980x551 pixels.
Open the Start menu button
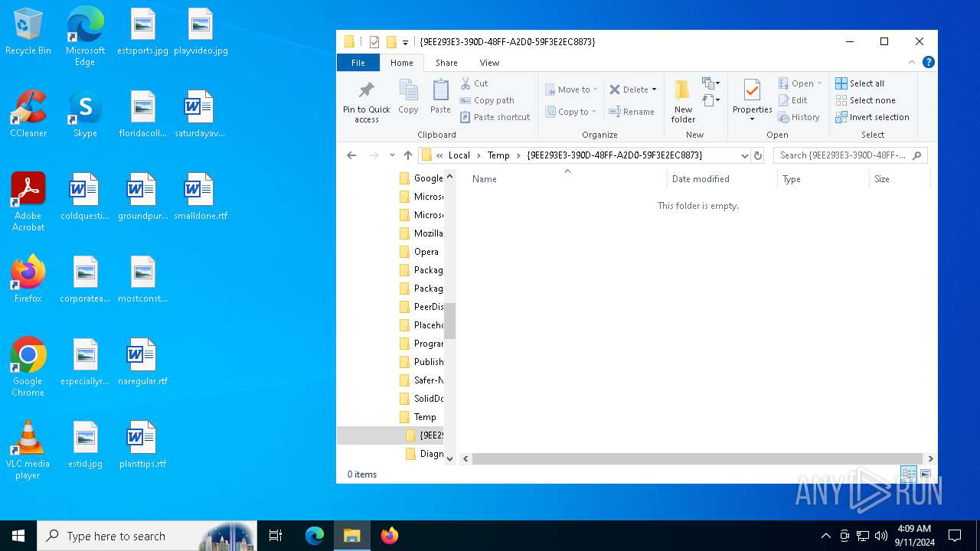click(x=18, y=536)
